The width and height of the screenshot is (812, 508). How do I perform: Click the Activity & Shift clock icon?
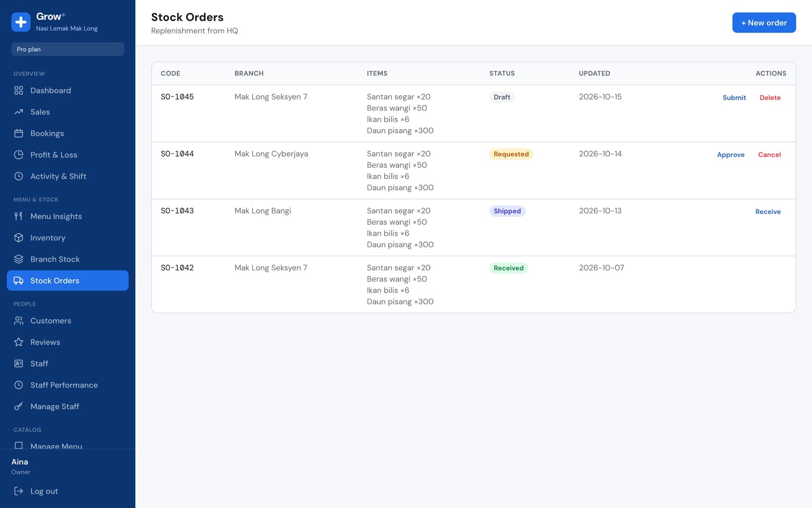[19, 176]
